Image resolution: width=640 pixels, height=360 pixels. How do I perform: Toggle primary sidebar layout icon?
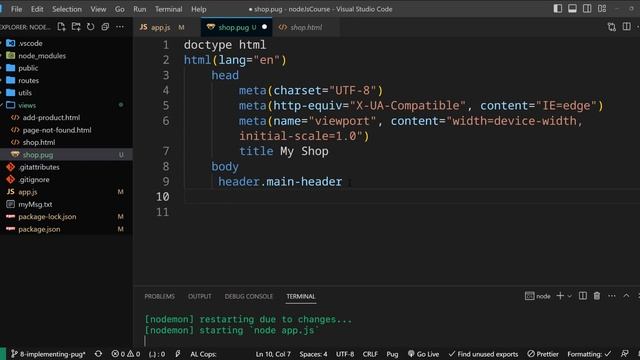pos(558,9)
